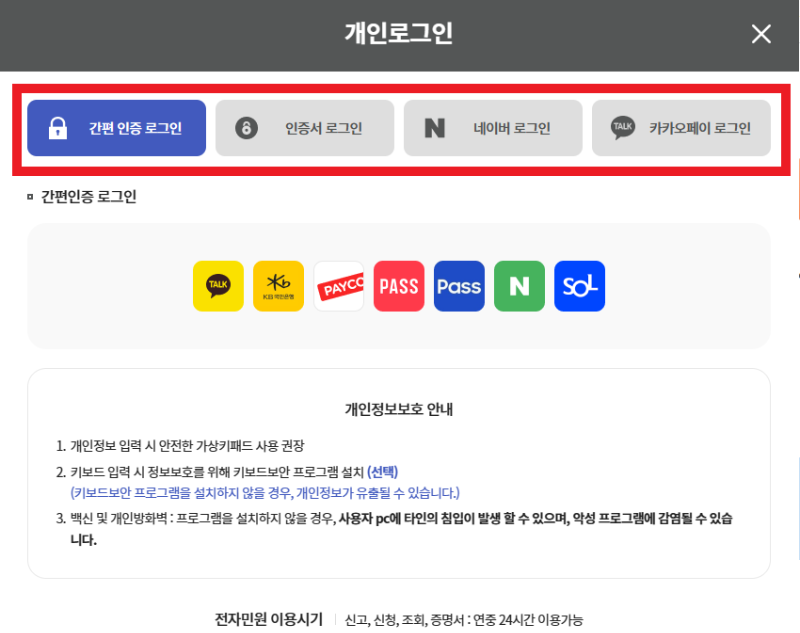Select KakaoTalk simple authentication icon
This screenshot has height=633, width=800.
click(x=218, y=286)
